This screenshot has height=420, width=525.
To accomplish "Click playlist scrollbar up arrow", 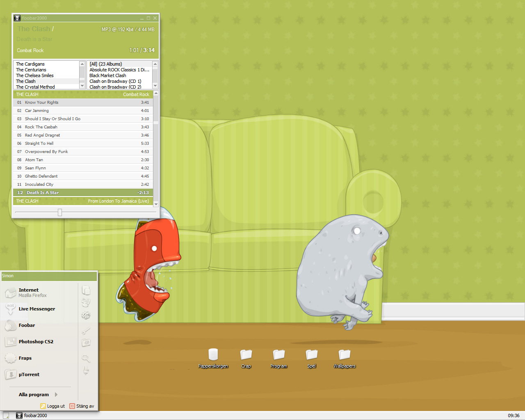I will pyautogui.click(x=156, y=94).
